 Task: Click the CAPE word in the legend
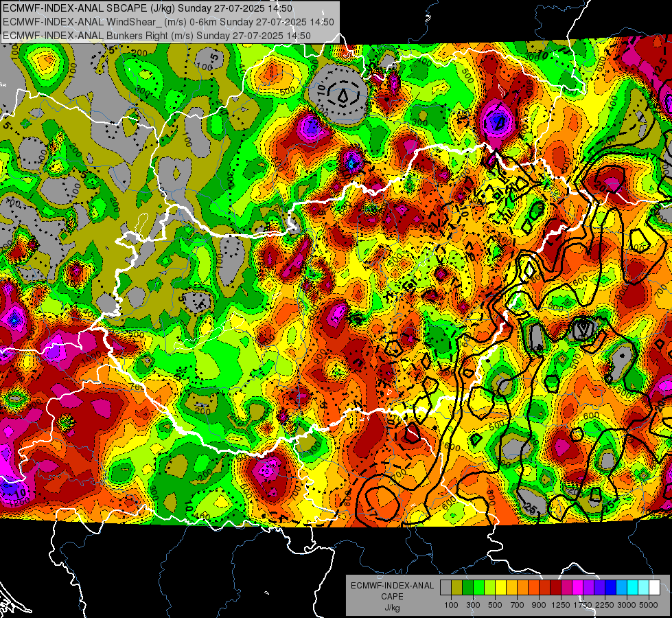pyautogui.click(x=392, y=596)
